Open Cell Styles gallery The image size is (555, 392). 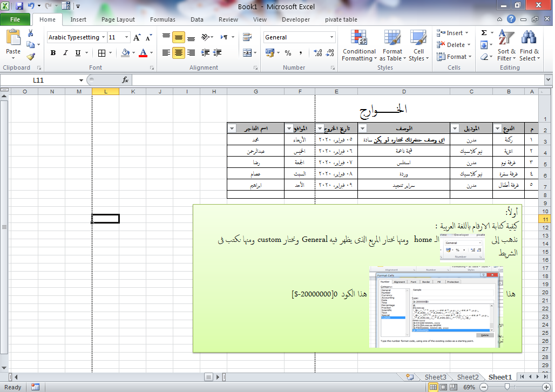click(418, 45)
